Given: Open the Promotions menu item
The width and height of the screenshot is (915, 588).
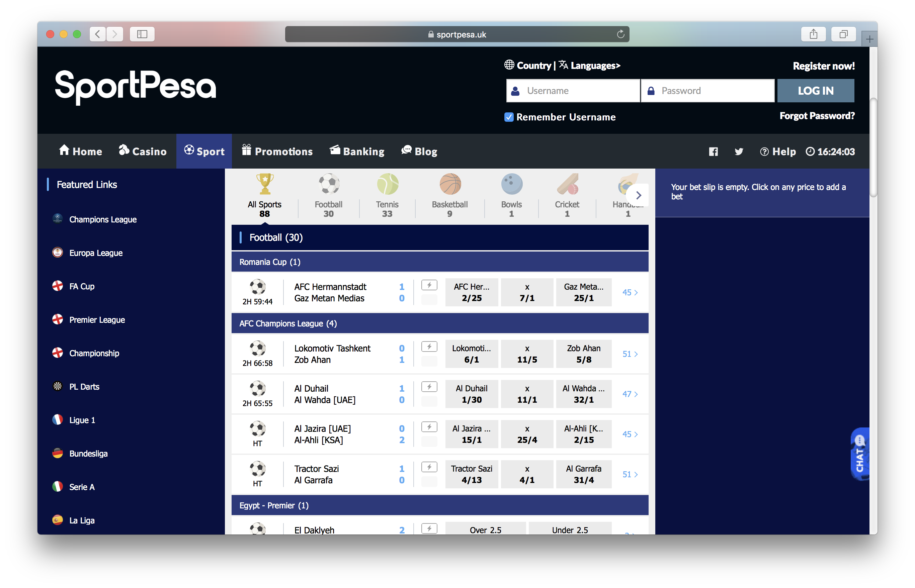Looking at the screenshot, I should click(277, 151).
